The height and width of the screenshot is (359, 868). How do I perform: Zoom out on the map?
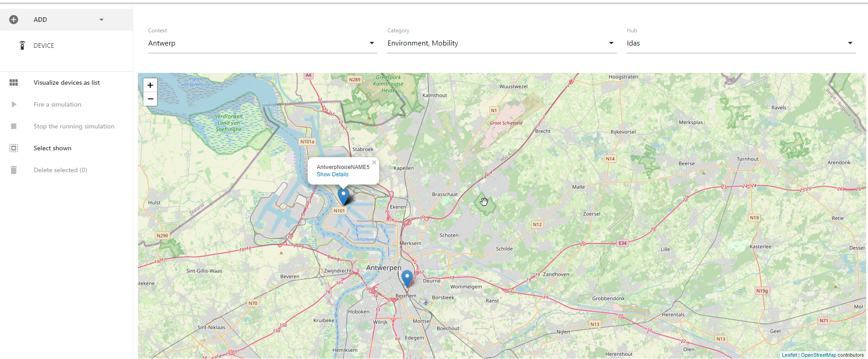point(150,99)
